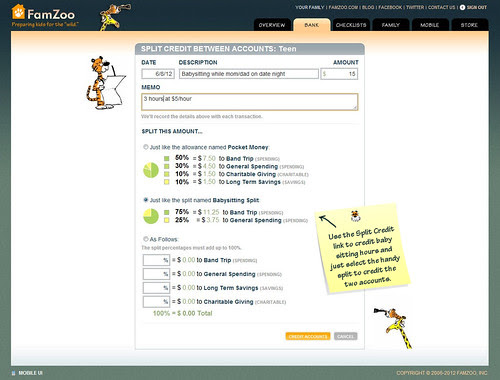
Task: Click the '$ 7.50' Band Trip amount
Action: (207, 158)
